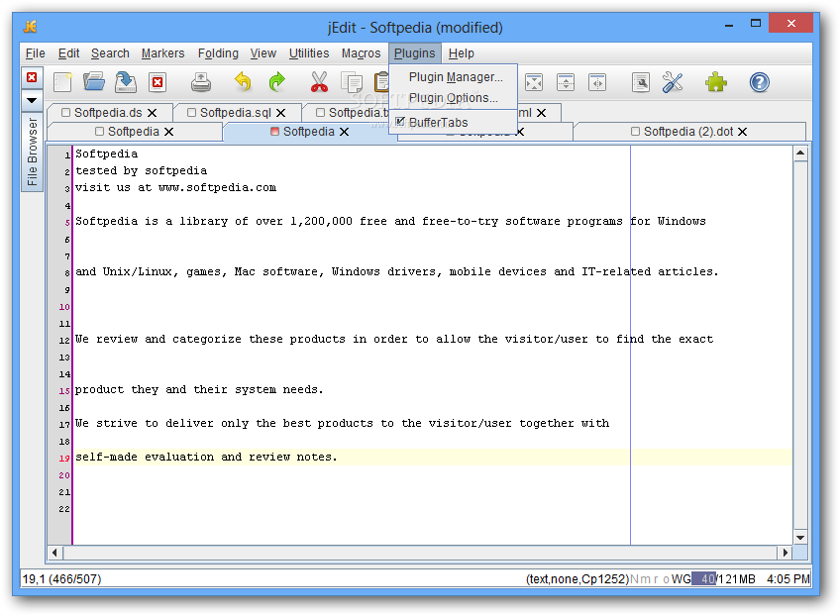
Task: Close the Softpedia.sql tab
Action: coord(280,113)
